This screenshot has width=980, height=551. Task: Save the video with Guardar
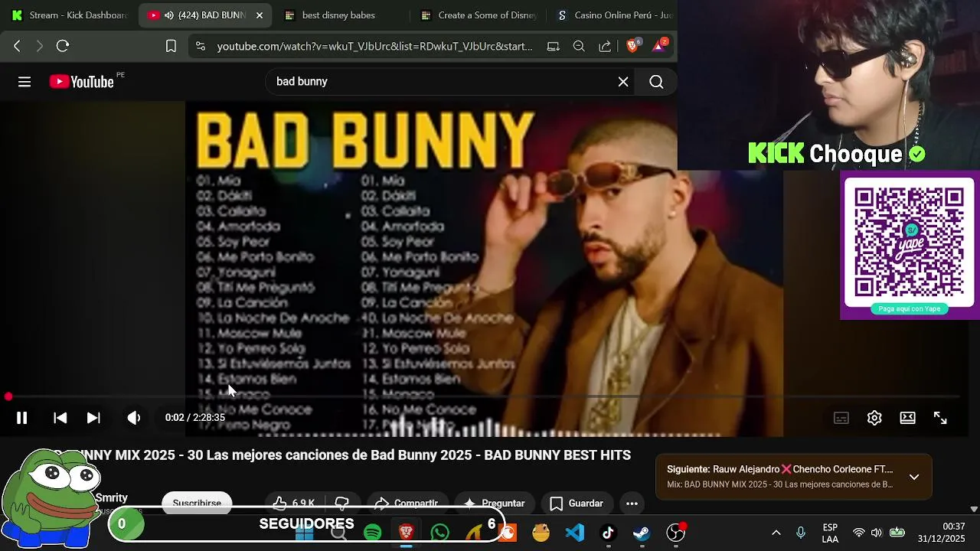click(577, 503)
